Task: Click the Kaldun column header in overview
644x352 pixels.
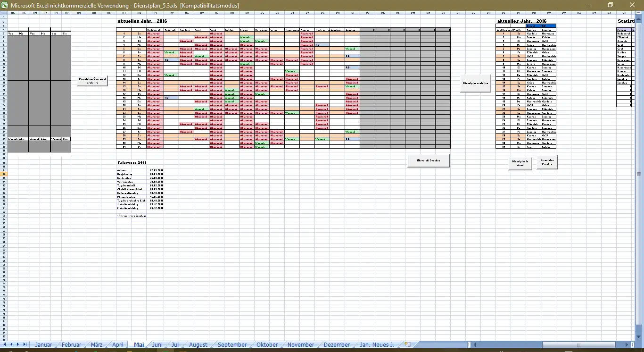Action: click(231, 30)
